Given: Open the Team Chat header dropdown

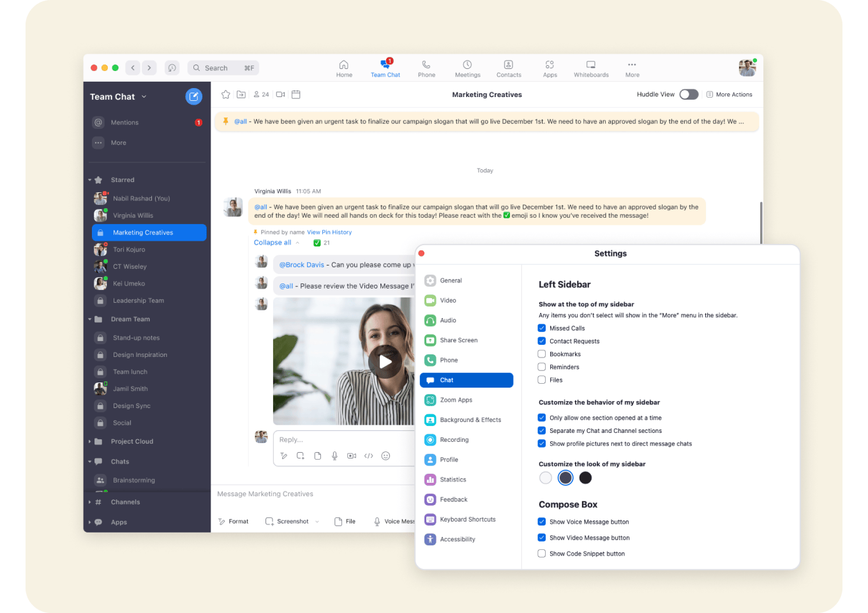Looking at the screenshot, I should (144, 97).
